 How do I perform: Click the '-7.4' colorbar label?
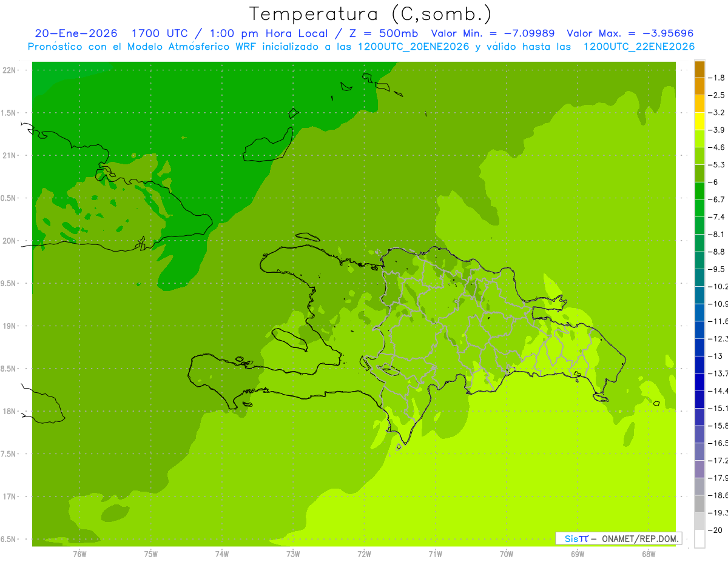718,217
